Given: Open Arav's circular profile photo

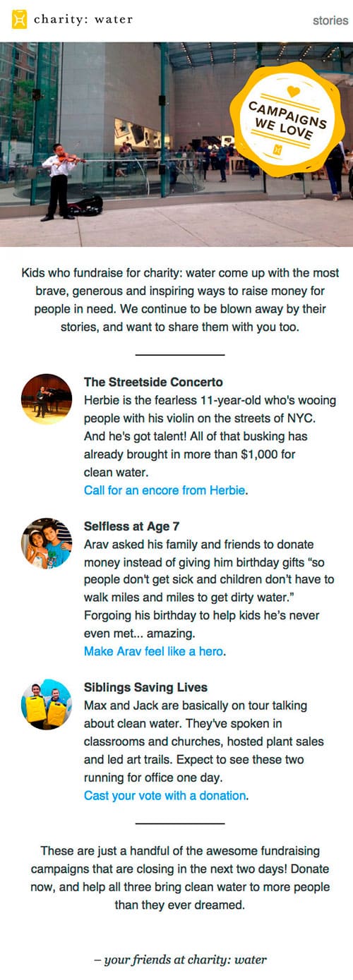Looking at the screenshot, I should [x=47, y=543].
